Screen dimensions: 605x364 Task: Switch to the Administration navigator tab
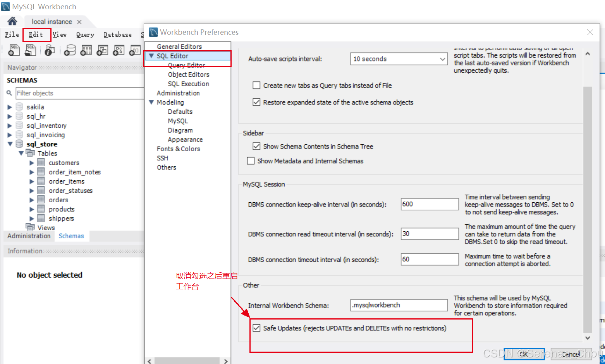tap(29, 236)
